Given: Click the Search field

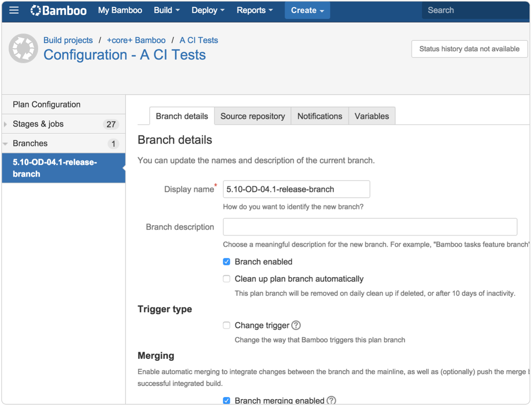Looking at the screenshot, I should (475, 10).
